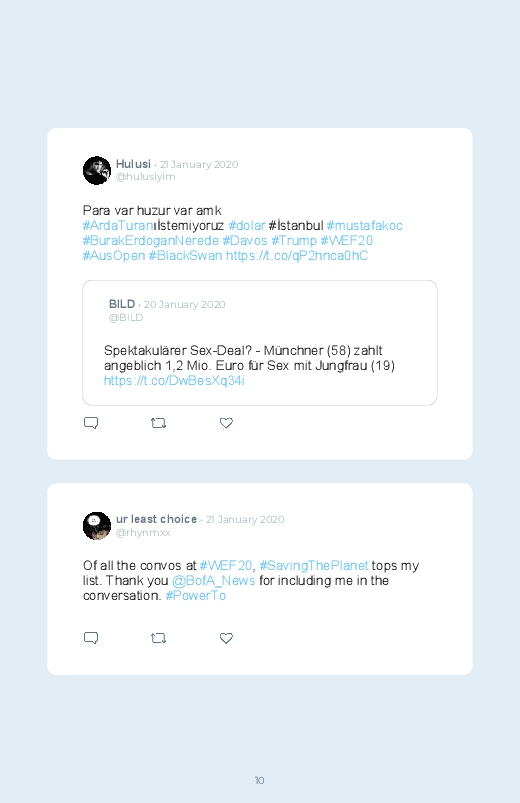The image size is (520, 803).
Task: Click retweet icon on Hulusi's tweet
Action: (158, 423)
